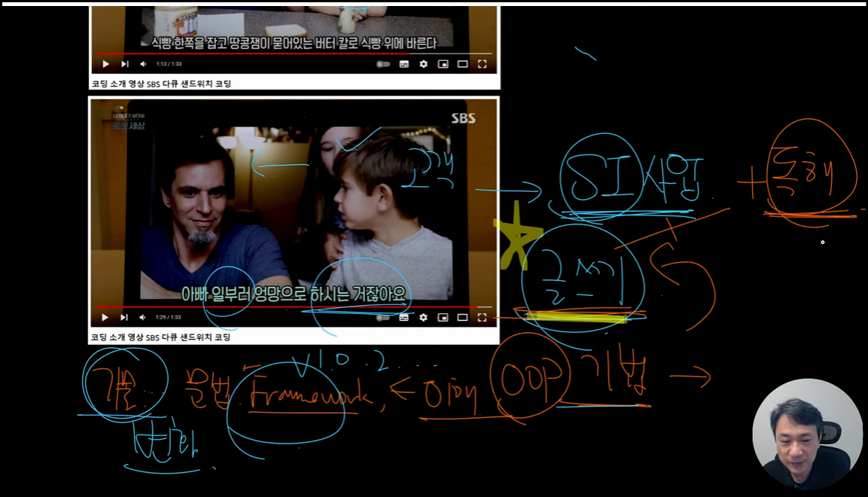
Task: Play the lower video at 1:29
Action: click(x=105, y=317)
